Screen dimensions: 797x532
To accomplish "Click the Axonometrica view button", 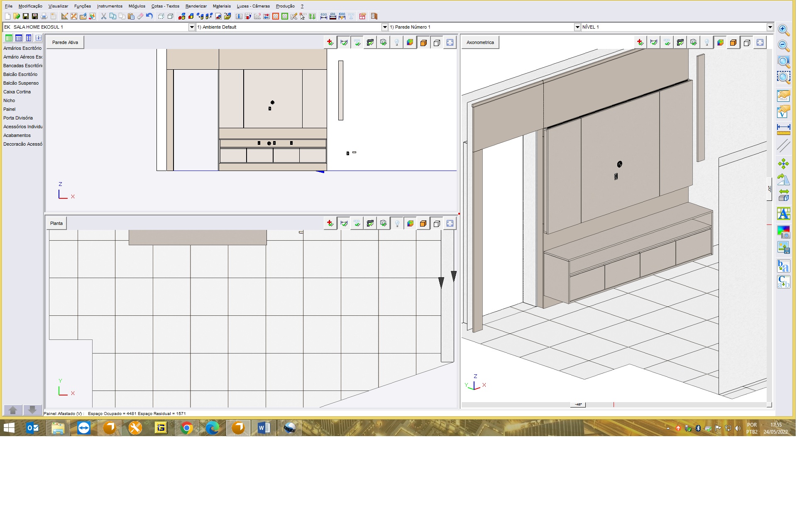I will tap(480, 42).
